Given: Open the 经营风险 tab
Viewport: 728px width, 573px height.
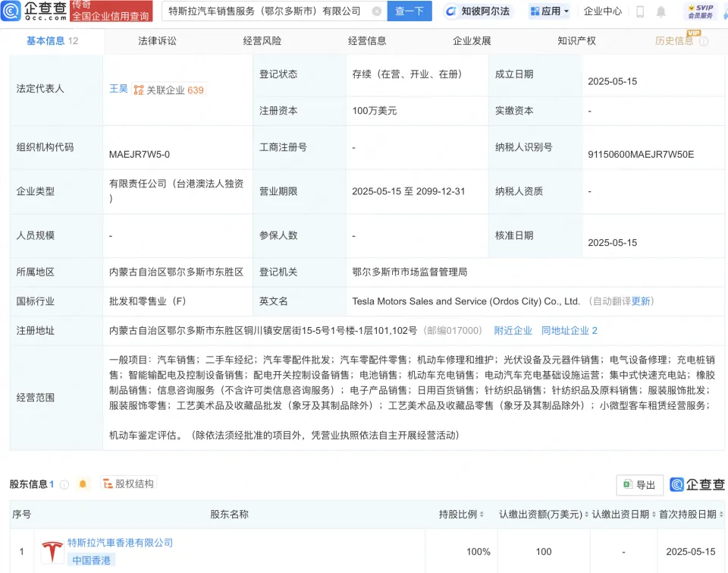Looking at the screenshot, I should click(262, 41).
